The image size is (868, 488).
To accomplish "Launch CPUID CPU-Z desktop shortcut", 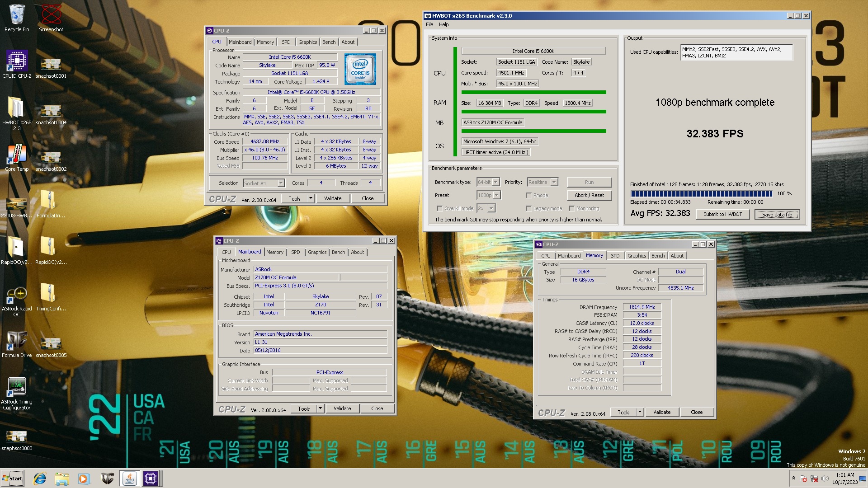I will (x=17, y=64).
